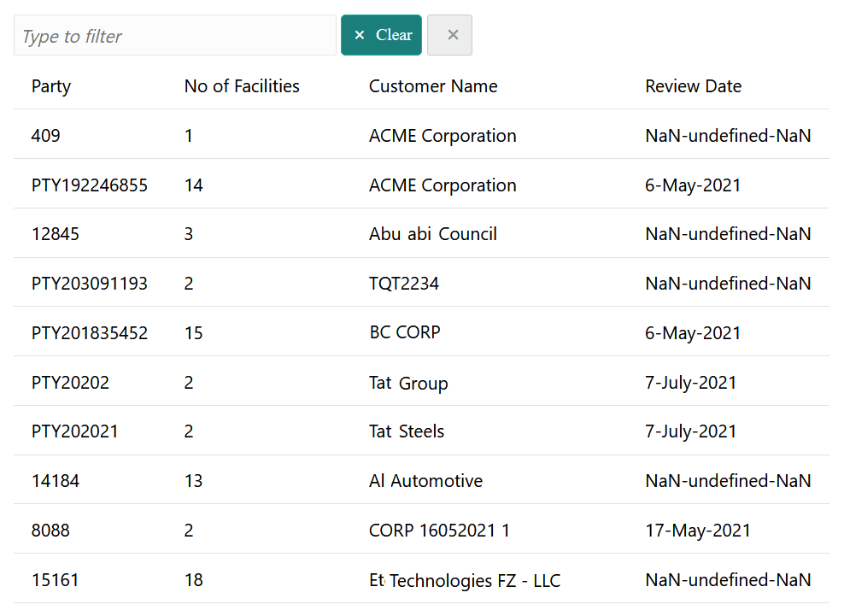
Task: Click the Review Date column header
Action: click(x=693, y=86)
